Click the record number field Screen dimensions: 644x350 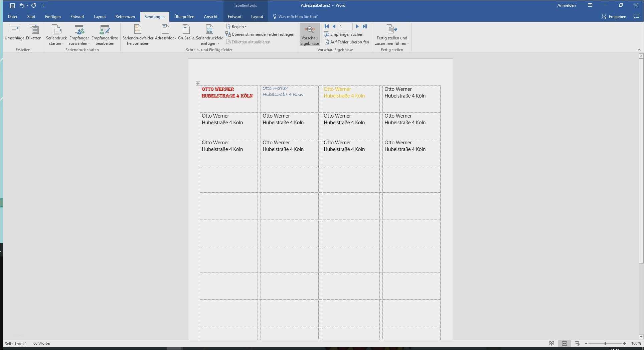(x=345, y=26)
